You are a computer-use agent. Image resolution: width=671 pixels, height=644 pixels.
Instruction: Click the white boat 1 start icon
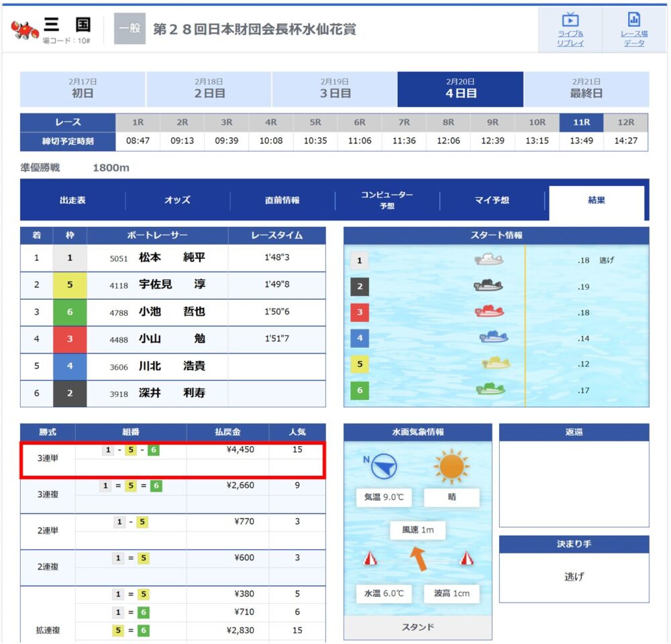(488, 260)
